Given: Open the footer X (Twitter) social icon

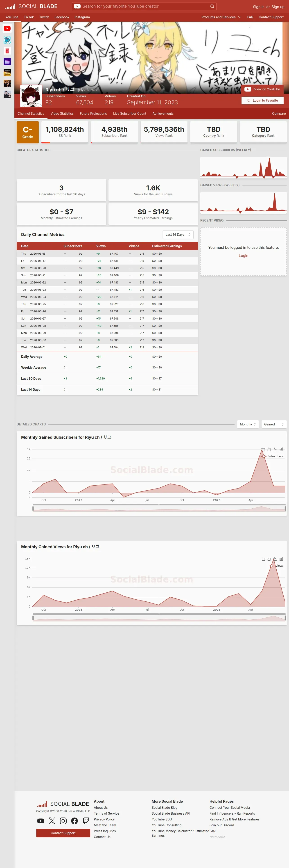Looking at the screenshot, I should (x=52, y=821).
